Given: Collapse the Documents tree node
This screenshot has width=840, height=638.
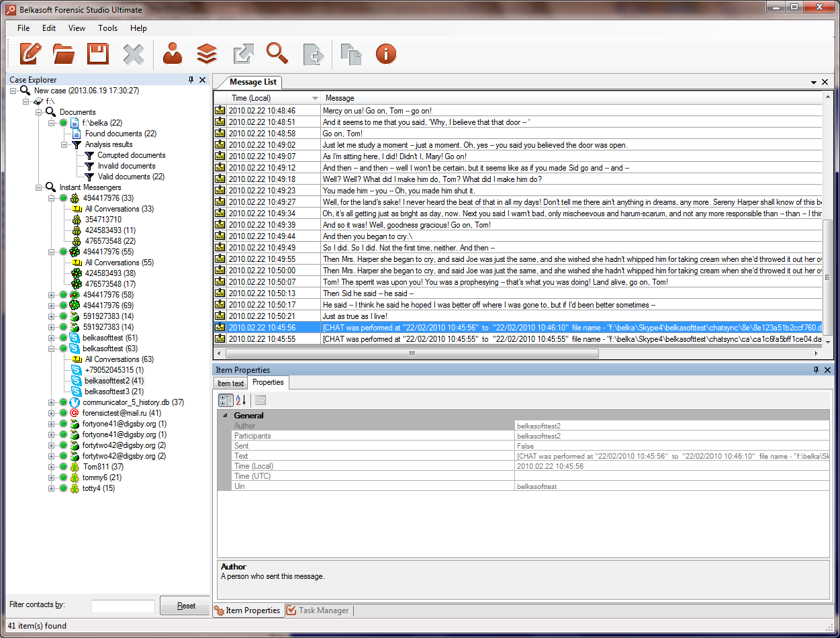Looking at the screenshot, I should tap(39, 112).
